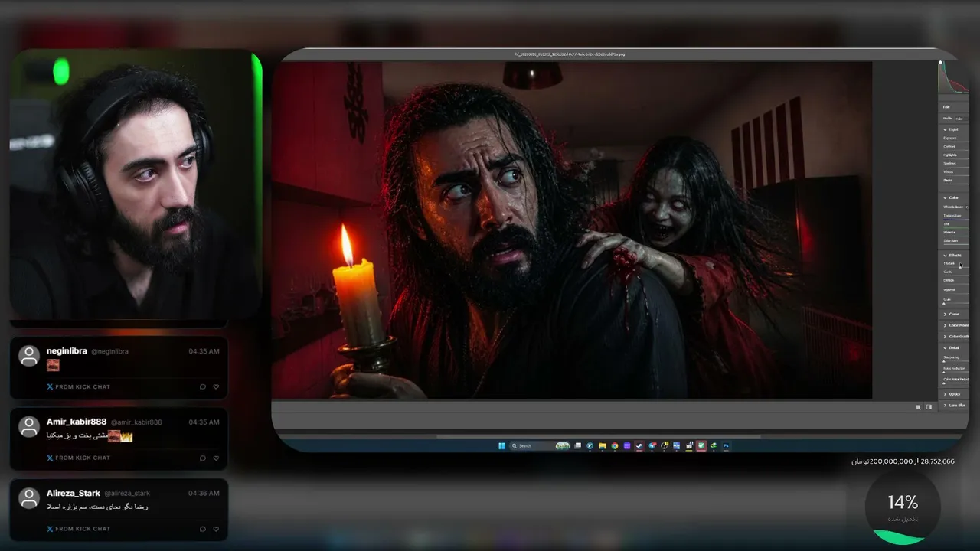Click the Tint slider label
This screenshot has height=551, width=980.
(x=946, y=223)
